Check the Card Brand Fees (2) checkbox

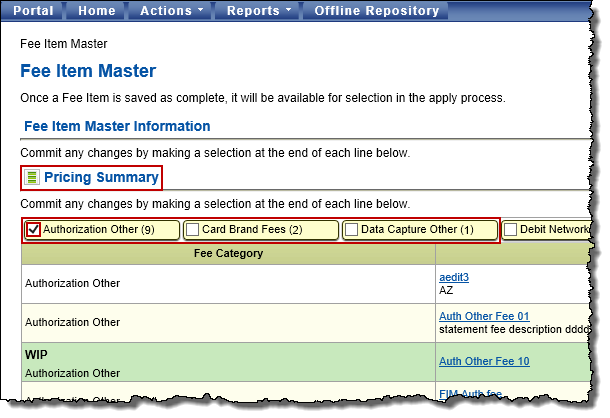[193, 230]
